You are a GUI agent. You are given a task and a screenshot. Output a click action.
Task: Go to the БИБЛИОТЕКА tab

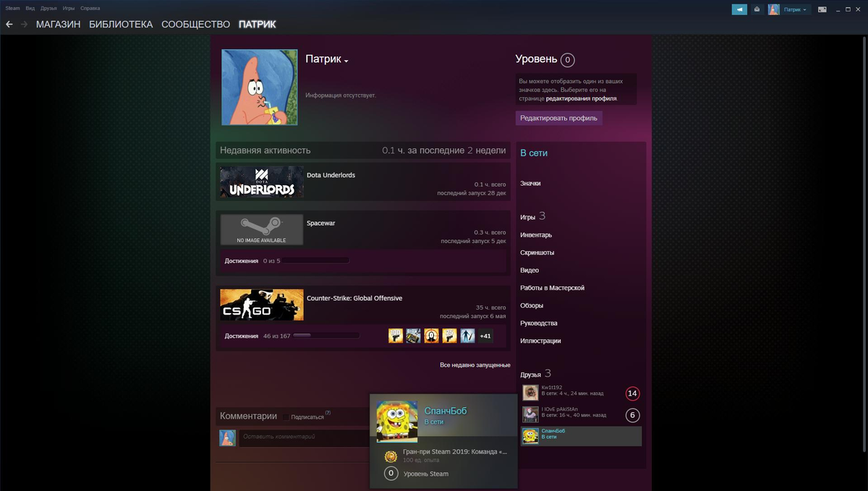tap(121, 25)
